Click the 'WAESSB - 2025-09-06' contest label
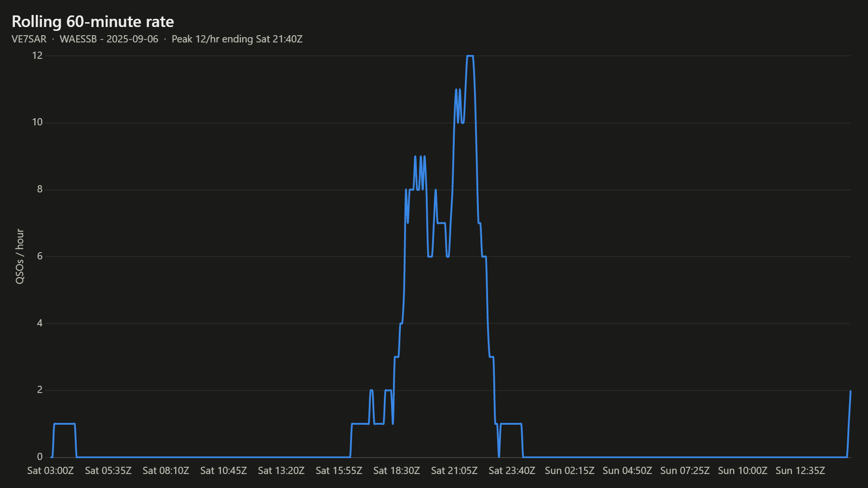Viewport: 868px width, 488px height. (x=109, y=39)
